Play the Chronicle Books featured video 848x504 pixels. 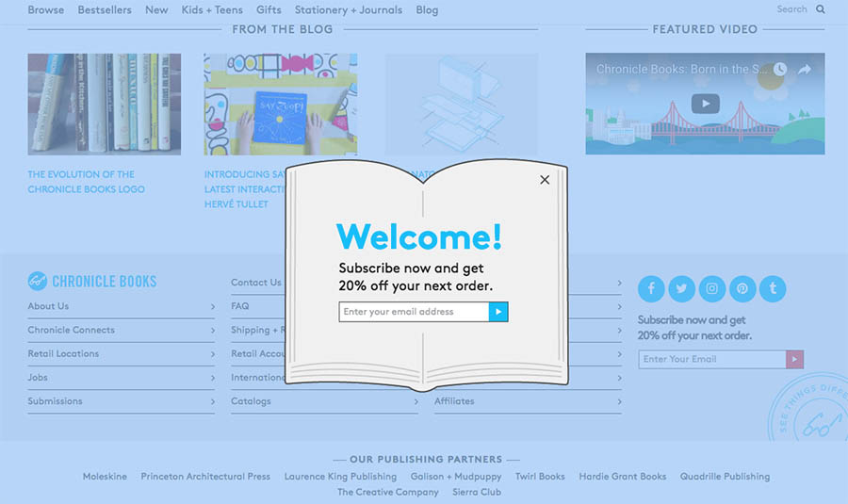(x=705, y=104)
